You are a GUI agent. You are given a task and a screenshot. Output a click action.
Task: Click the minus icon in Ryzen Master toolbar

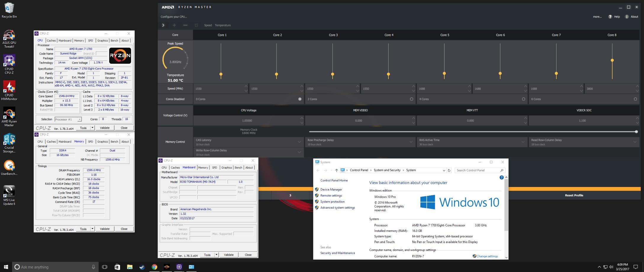pyautogui.click(x=185, y=25)
